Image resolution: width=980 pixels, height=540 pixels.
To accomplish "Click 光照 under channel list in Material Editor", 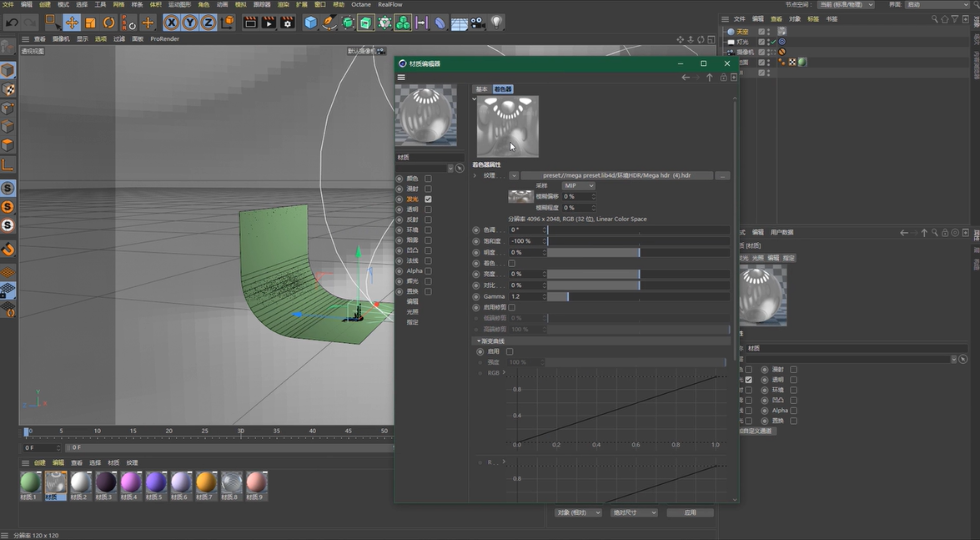I will pos(413,311).
